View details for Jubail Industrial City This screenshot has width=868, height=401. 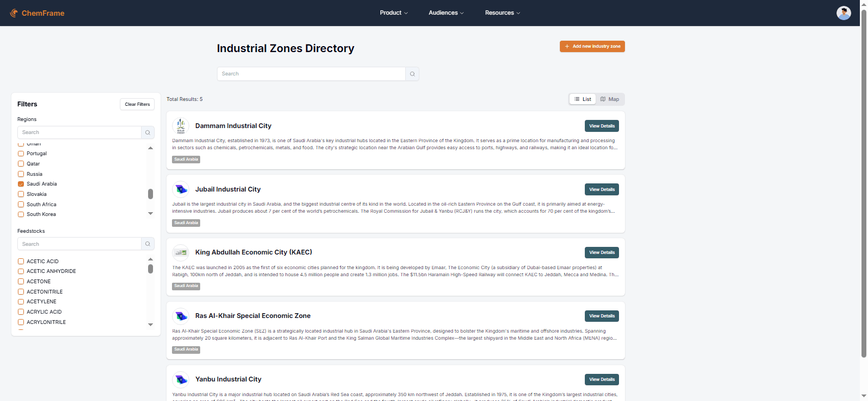click(602, 189)
